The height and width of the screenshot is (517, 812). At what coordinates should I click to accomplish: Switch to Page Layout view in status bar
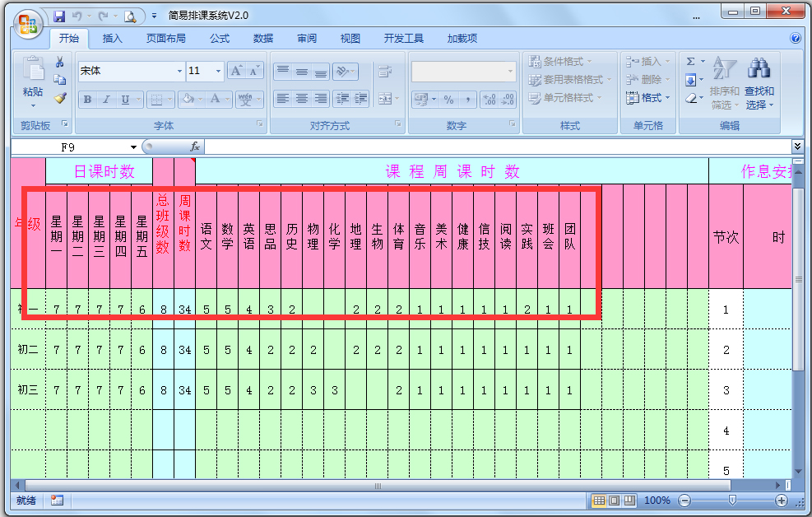(x=614, y=501)
